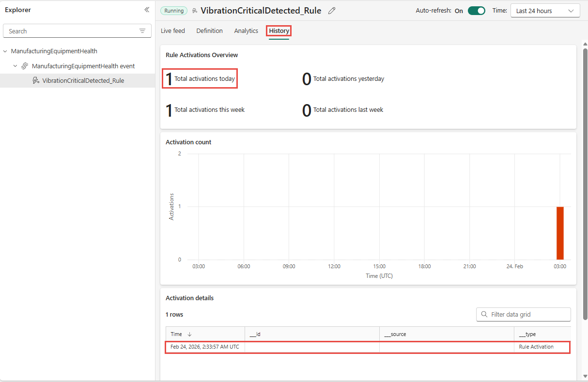Go to the Analytics tab
The height and width of the screenshot is (382, 588).
[x=246, y=31]
